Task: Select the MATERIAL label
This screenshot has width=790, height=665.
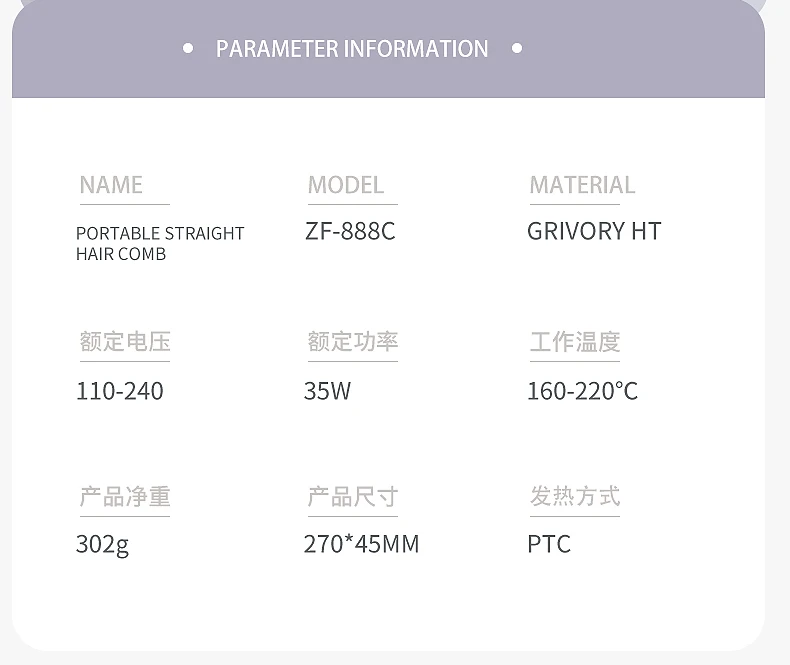Action: coord(582,185)
